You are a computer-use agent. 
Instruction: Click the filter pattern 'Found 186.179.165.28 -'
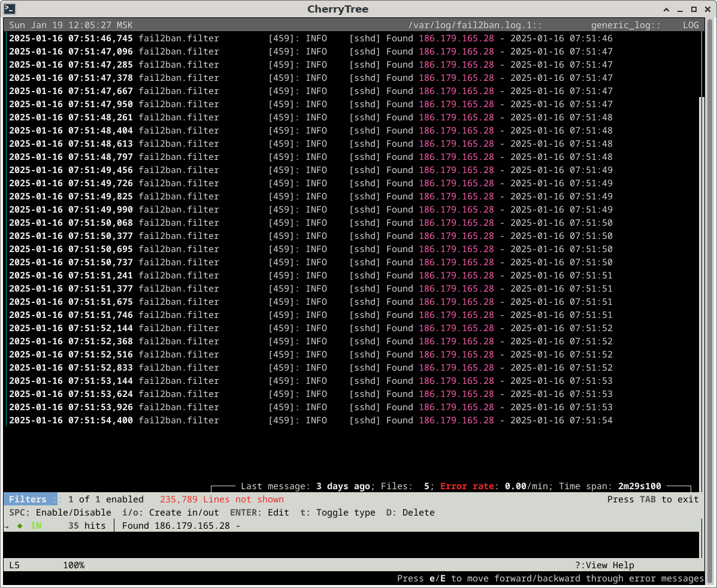tap(181, 526)
